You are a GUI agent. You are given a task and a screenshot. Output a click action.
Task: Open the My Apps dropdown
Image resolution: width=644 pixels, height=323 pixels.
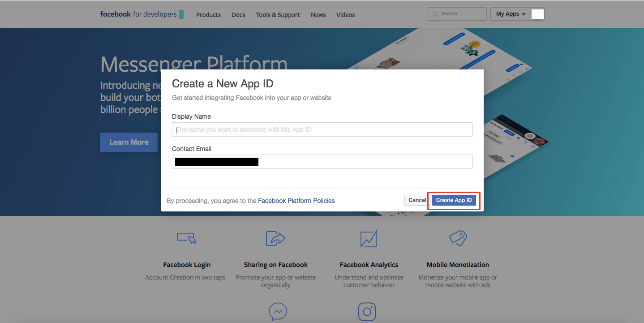pos(511,14)
